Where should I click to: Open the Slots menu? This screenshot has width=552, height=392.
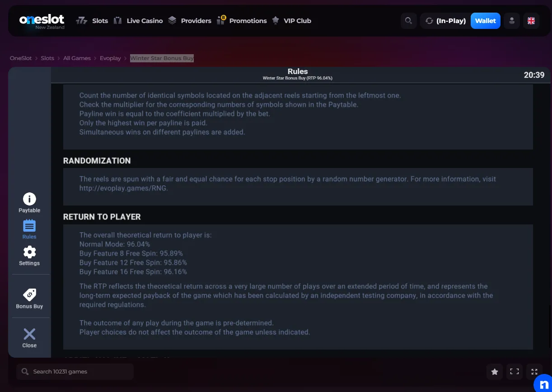[x=92, y=21]
